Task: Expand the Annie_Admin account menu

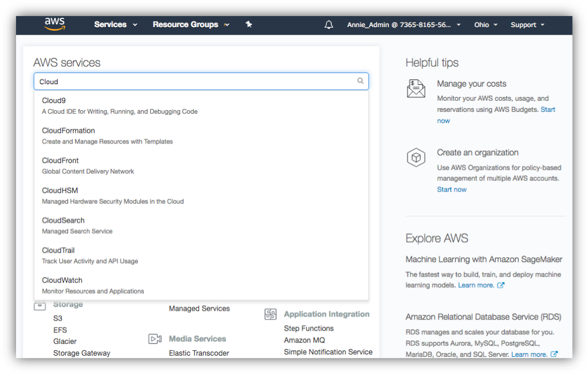Action: point(404,25)
